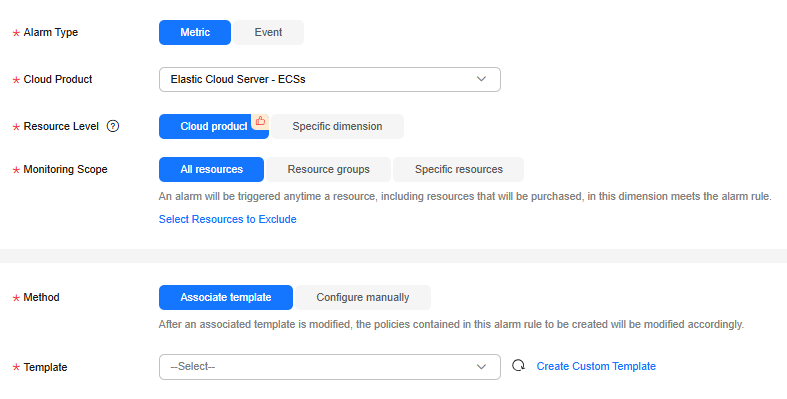Screen dimensions: 787x399
Task: Switch monitoring scope to Resource groups
Action: click(328, 169)
